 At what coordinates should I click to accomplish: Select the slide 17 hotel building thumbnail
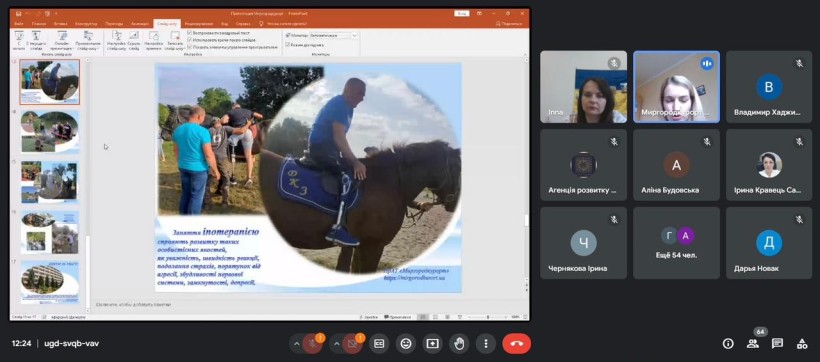50,280
